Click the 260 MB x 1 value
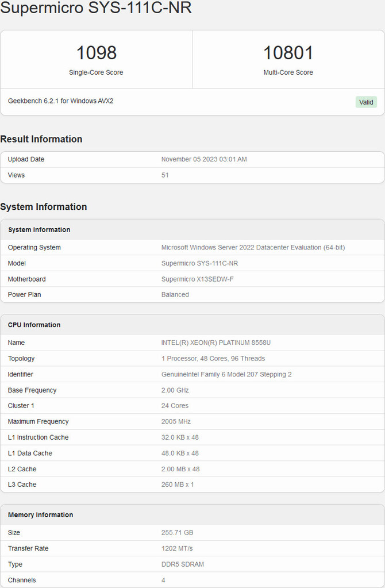The width and height of the screenshot is (385, 588). coord(178,485)
